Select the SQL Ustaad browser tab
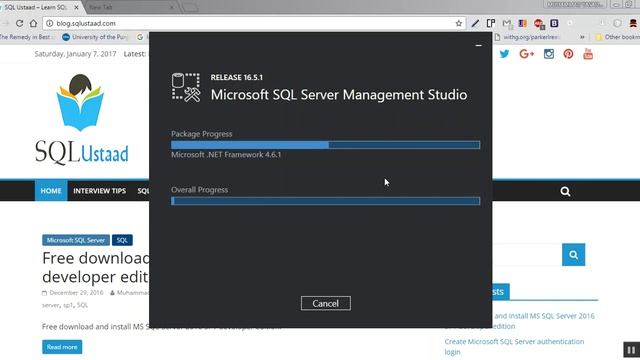The image size is (640, 360). tap(39, 7)
